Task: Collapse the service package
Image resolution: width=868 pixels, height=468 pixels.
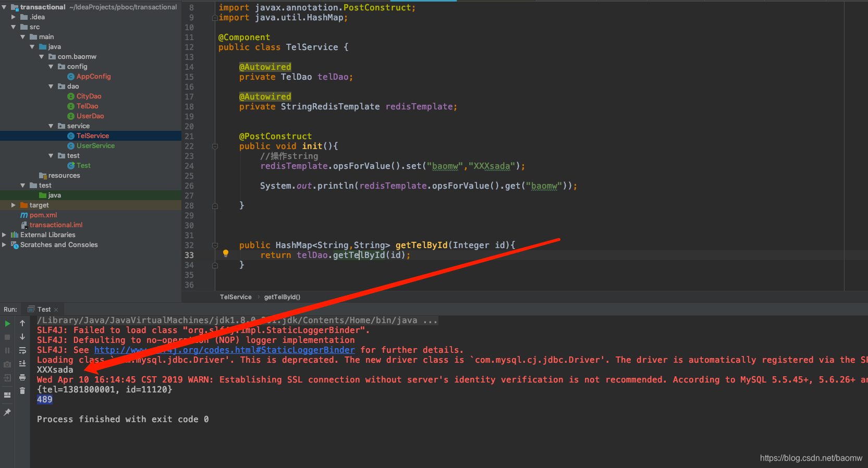Action: coord(51,126)
